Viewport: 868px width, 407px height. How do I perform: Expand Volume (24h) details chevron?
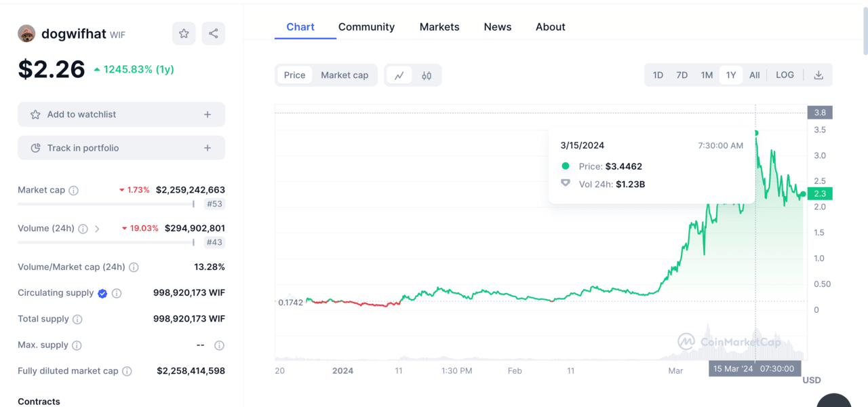coord(97,229)
